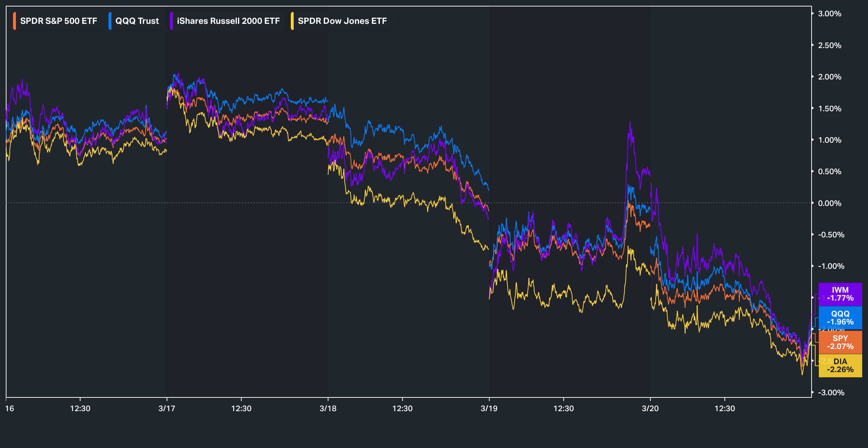Select the orange SPY -2.07% price tag
Image resolution: width=868 pixels, height=448 pixels.
(x=840, y=342)
